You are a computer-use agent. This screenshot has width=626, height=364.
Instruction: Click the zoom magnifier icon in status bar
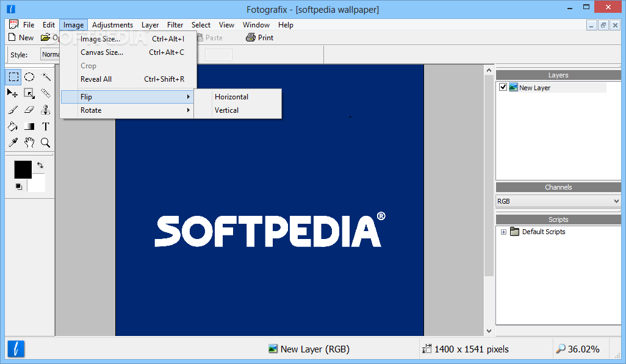coord(561,349)
